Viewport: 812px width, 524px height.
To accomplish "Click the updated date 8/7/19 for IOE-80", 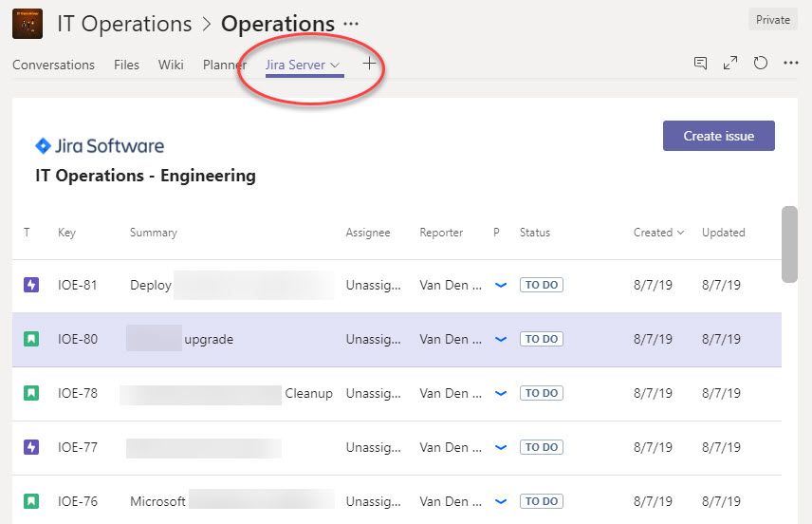I will (721, 339).
